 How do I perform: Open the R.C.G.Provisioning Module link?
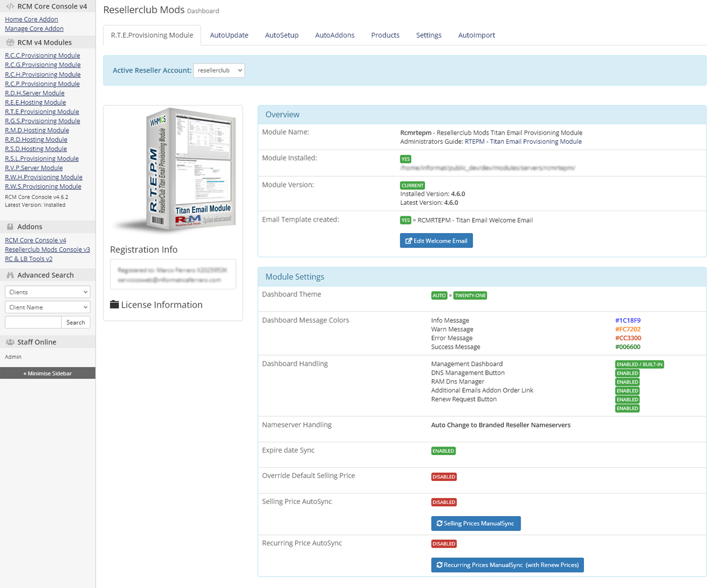coord(43,64)
